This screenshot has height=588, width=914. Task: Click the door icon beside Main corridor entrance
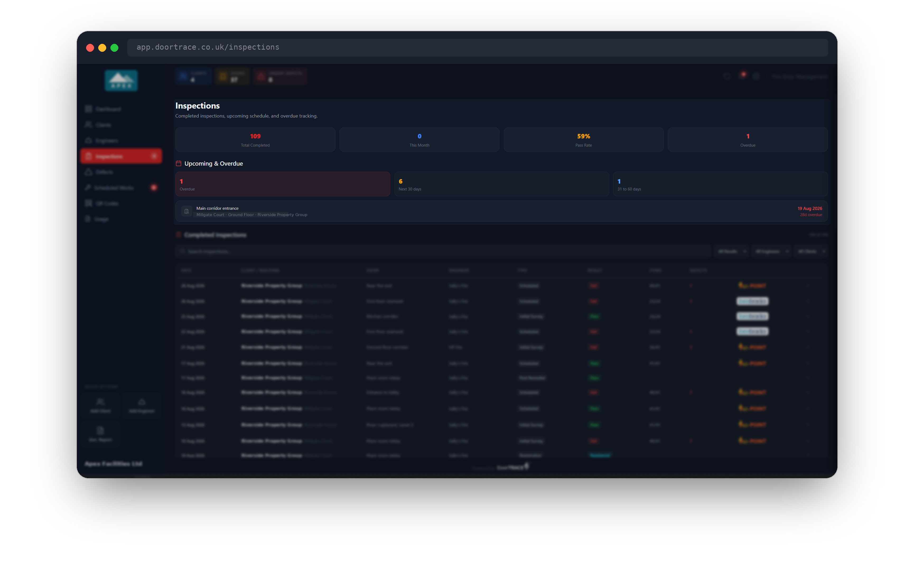pos(186,211)
